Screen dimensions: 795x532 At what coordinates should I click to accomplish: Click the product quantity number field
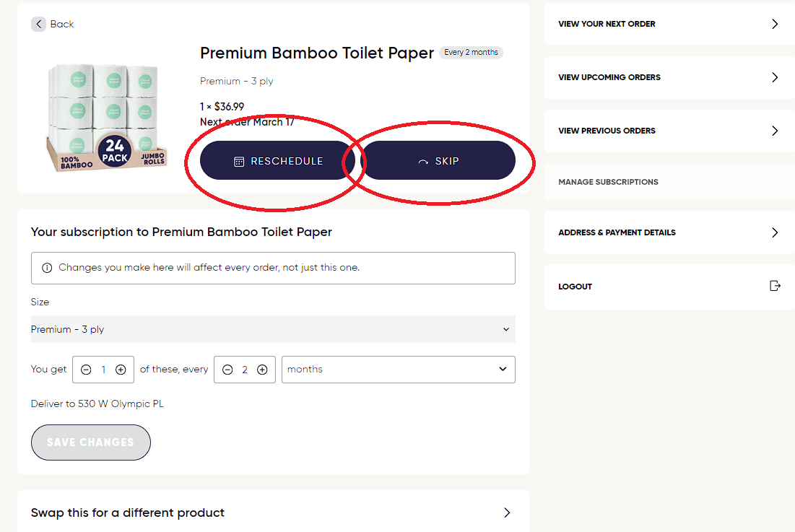tap(103, 370)
